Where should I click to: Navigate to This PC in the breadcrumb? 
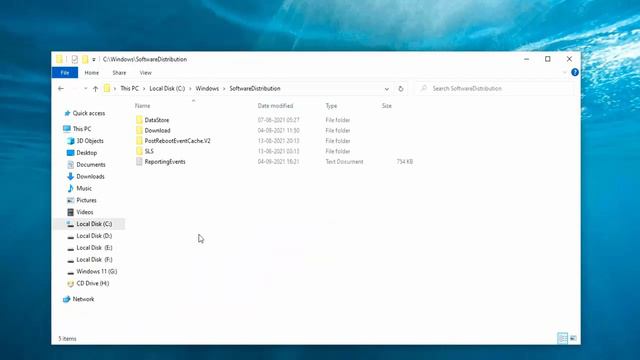129,89
